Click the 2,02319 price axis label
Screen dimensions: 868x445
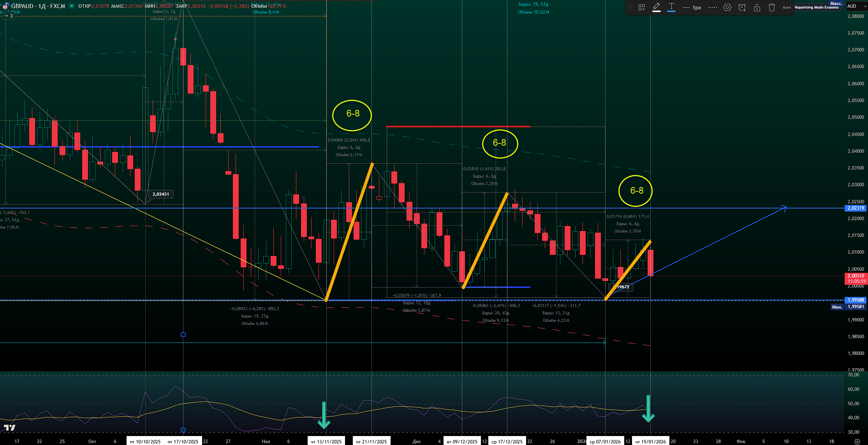(x=856, y=208)
